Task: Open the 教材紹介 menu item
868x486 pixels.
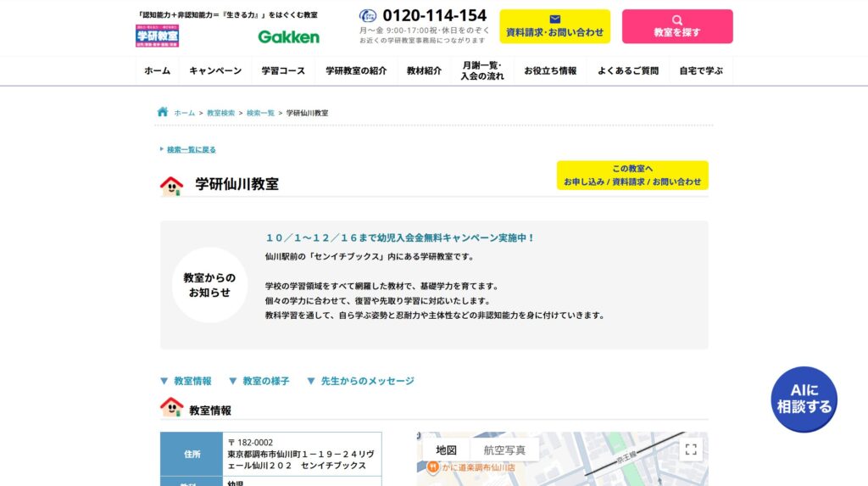Action: pyautogui.click(x=424, y=71)
